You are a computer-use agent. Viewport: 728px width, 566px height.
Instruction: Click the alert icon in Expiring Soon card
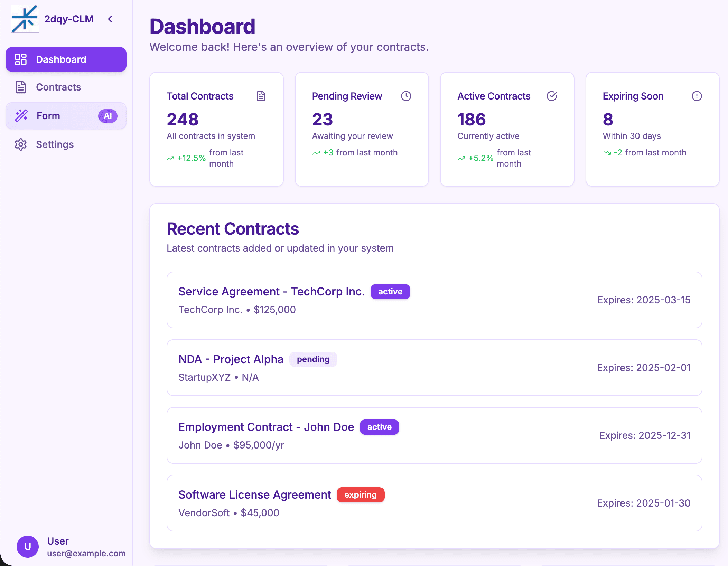pyautogui.click(x=697, y=96)
